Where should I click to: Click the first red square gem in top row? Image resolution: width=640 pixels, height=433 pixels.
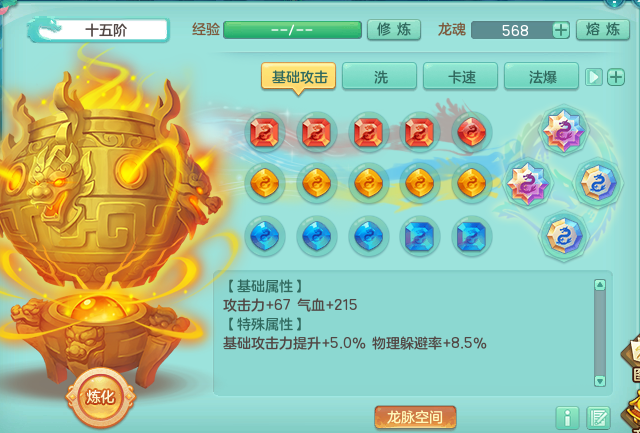click(x=264, y=132)
